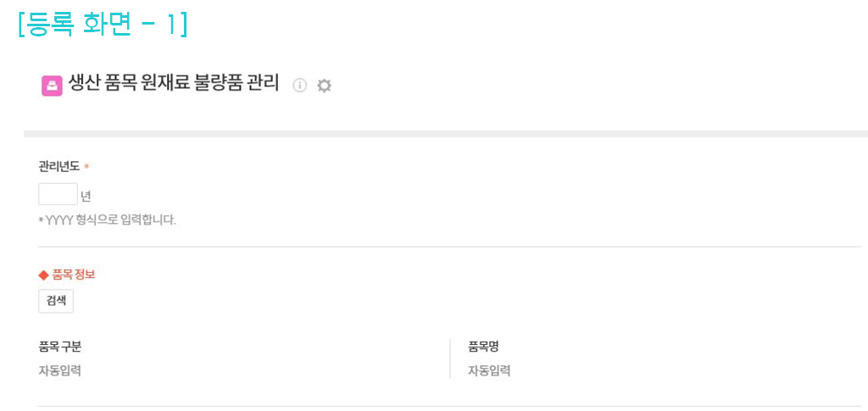Click the gray bar below the title
The height and width of the screenshot is (411, 868).
446,133
